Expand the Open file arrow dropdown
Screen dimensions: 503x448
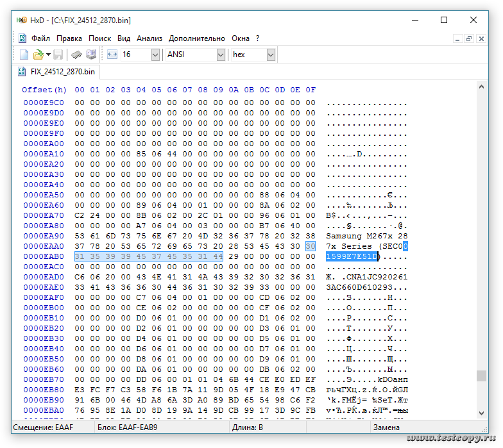48,55
